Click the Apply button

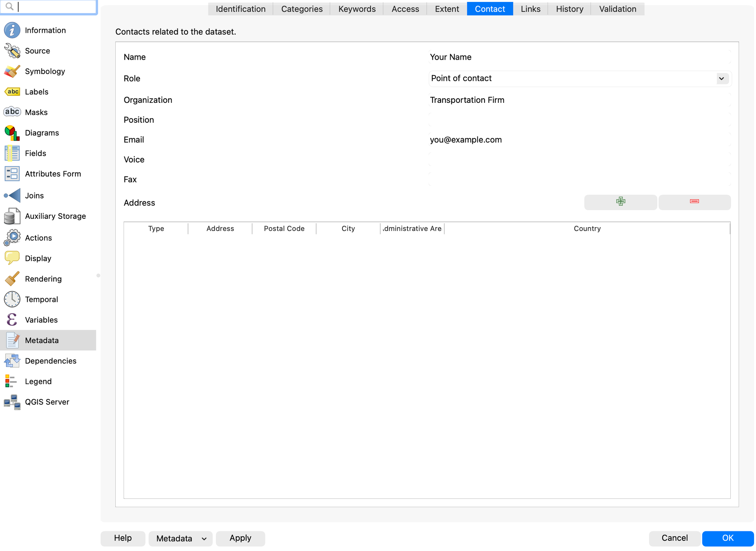240,538
